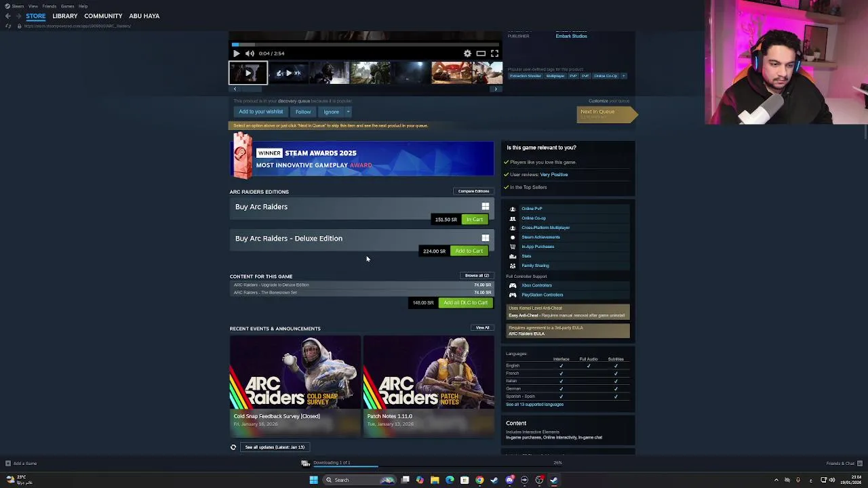Play the game trailer video
The image size is (868, 488).
pyautogui.click(x=236, y=54)
